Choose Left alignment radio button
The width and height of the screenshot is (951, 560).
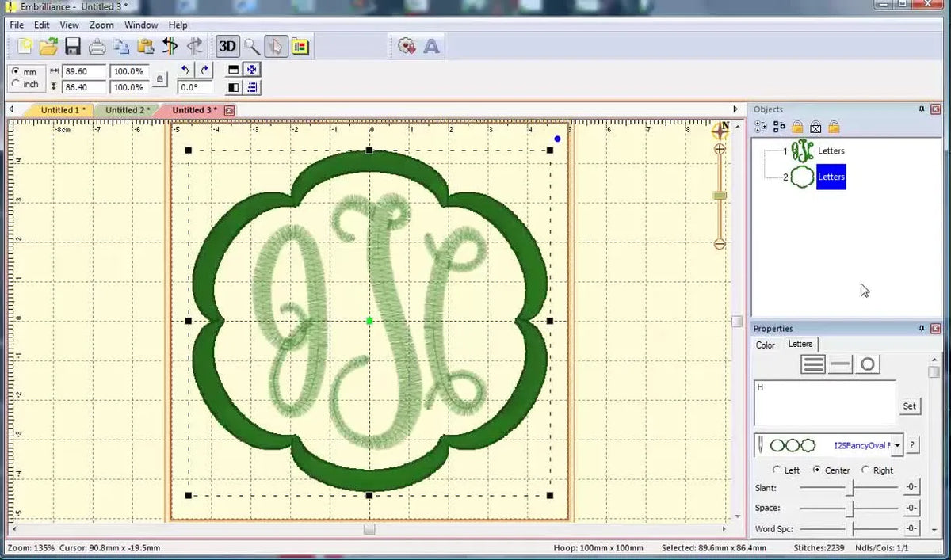click(x=776, y=470)
